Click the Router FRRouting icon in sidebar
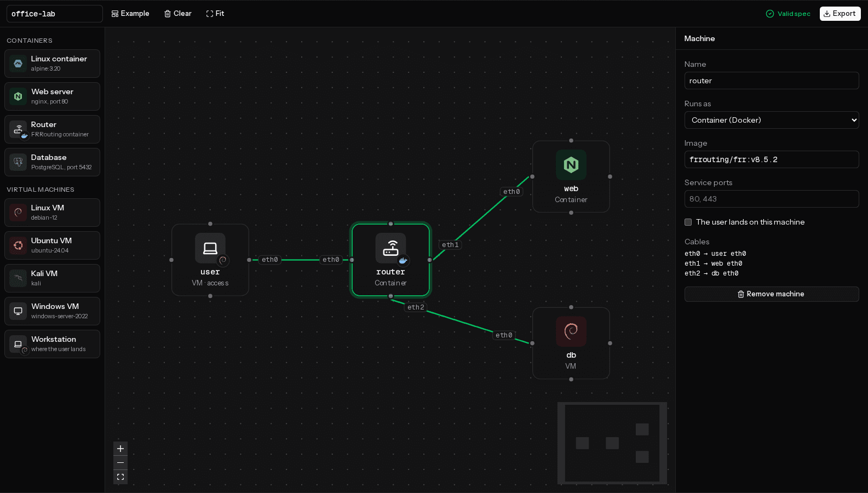868x493 pixels. coord(18,129)
